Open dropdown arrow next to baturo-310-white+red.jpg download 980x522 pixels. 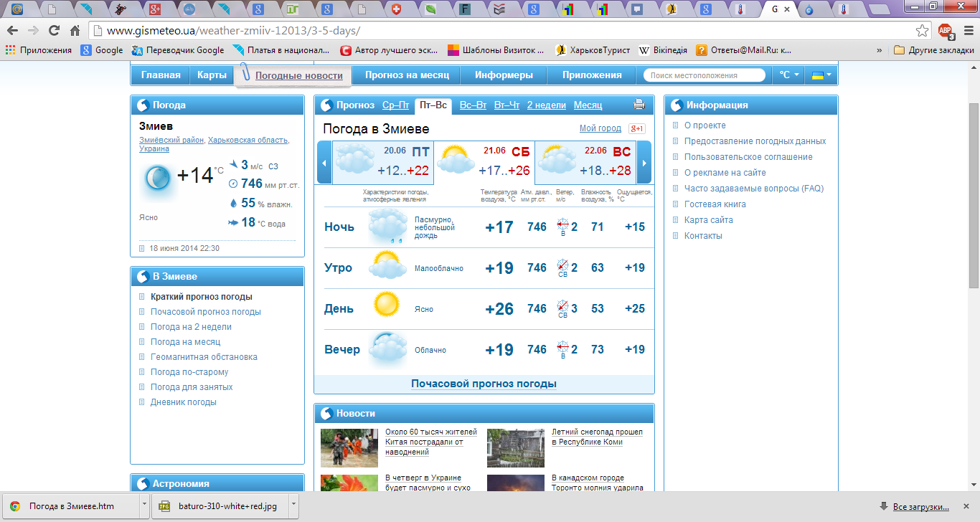[294, 506]
